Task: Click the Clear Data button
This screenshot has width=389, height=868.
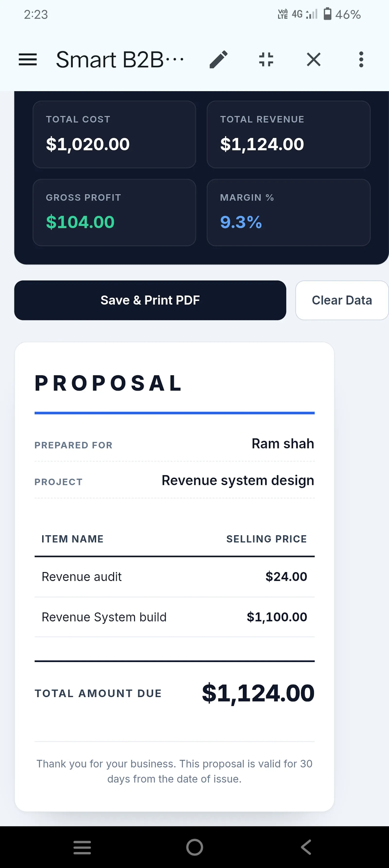Action: tap(342, 300)
